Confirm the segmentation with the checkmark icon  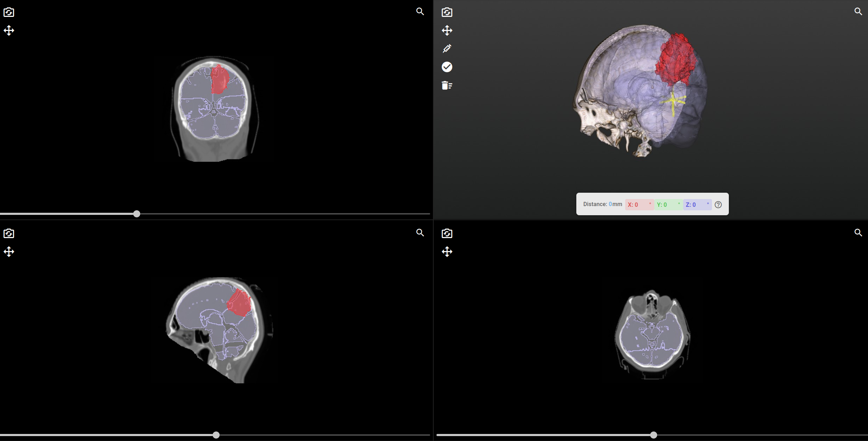447,67
